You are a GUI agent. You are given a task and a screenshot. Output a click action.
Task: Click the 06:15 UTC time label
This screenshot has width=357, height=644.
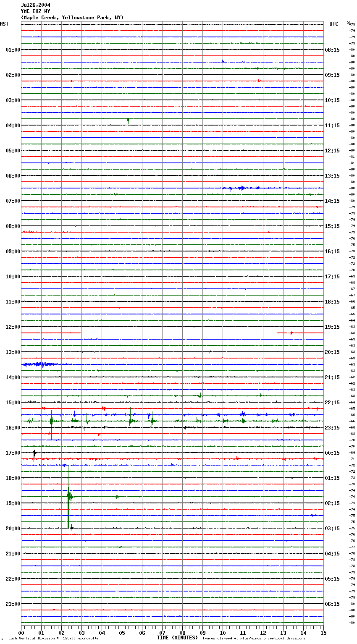click(332, 604)
